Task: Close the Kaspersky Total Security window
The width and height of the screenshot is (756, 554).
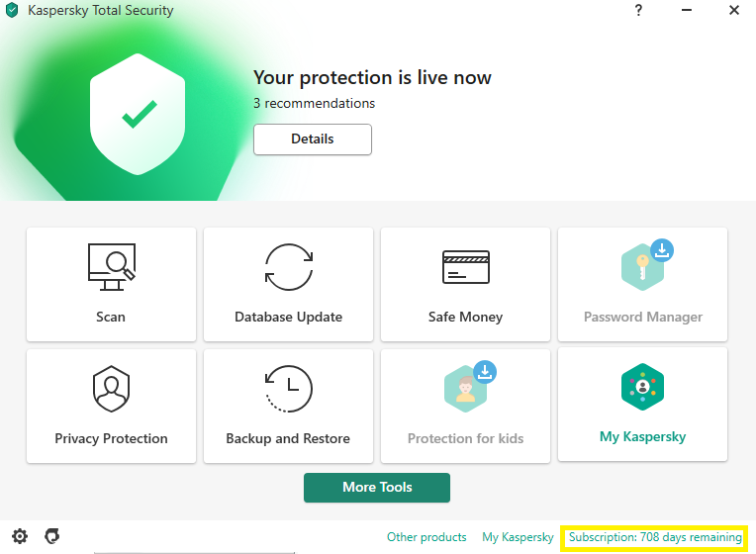Action: (734, 10)
